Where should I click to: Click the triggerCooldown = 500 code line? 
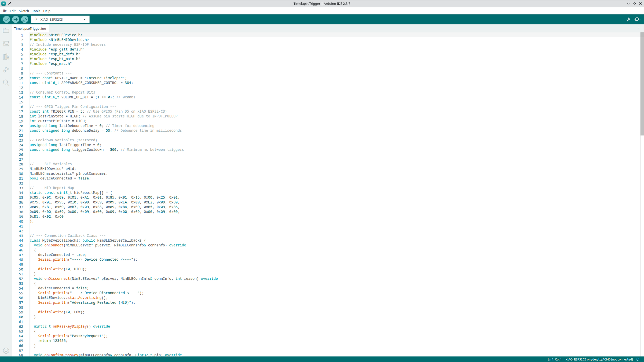107,150
